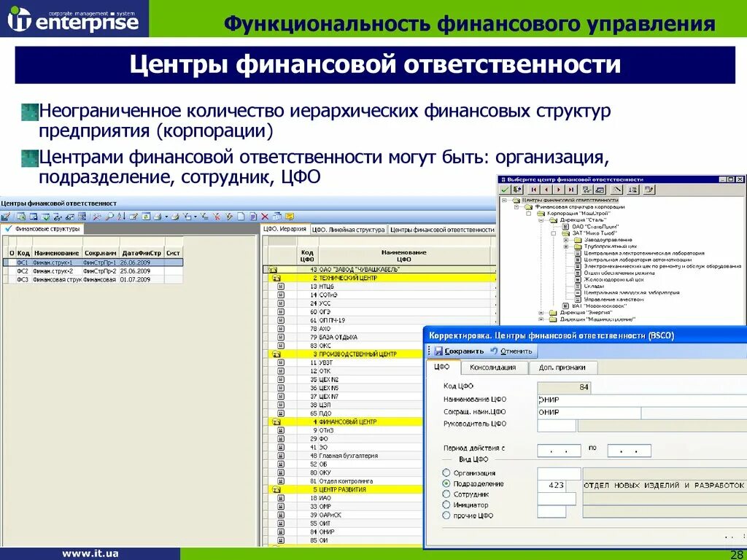Screen dimensions: 747x560
Task: Click the sort order icon in selection window toolbar
Action: 632,190
